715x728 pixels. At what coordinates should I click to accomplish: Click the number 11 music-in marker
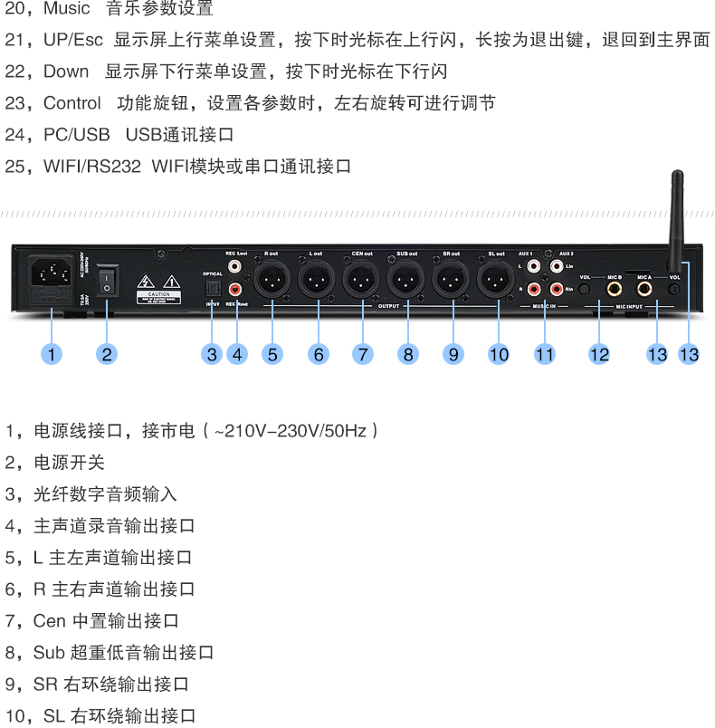(x=545, y=354)
